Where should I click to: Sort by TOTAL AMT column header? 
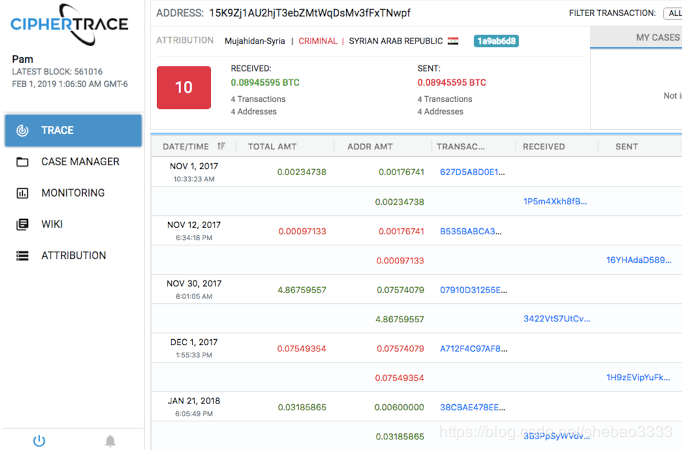272,147
